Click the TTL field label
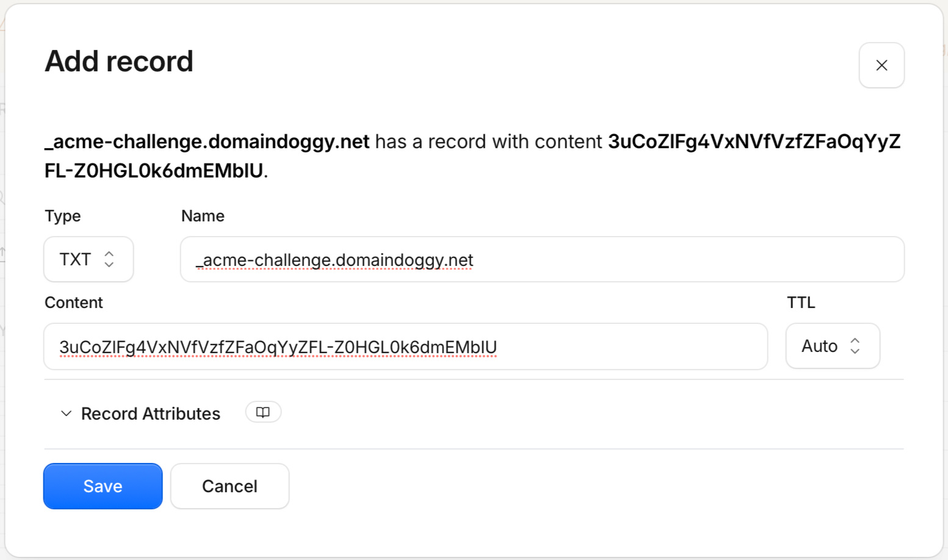This screenshot has height=560, width=948. [801, 303]
